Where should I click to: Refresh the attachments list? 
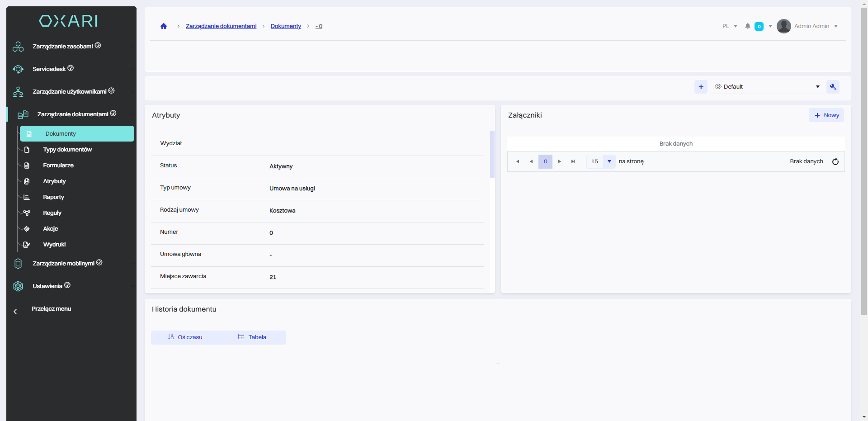coord(835,162)
